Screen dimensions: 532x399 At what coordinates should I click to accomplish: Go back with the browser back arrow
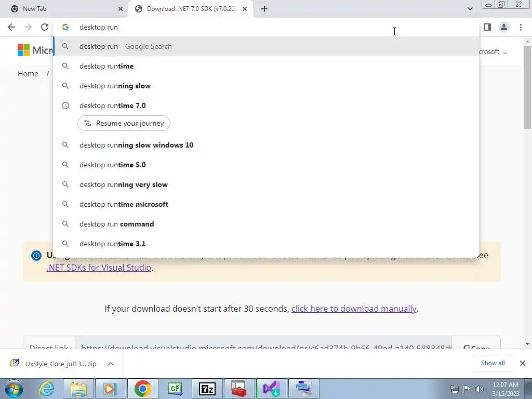[x=11, y=27]
